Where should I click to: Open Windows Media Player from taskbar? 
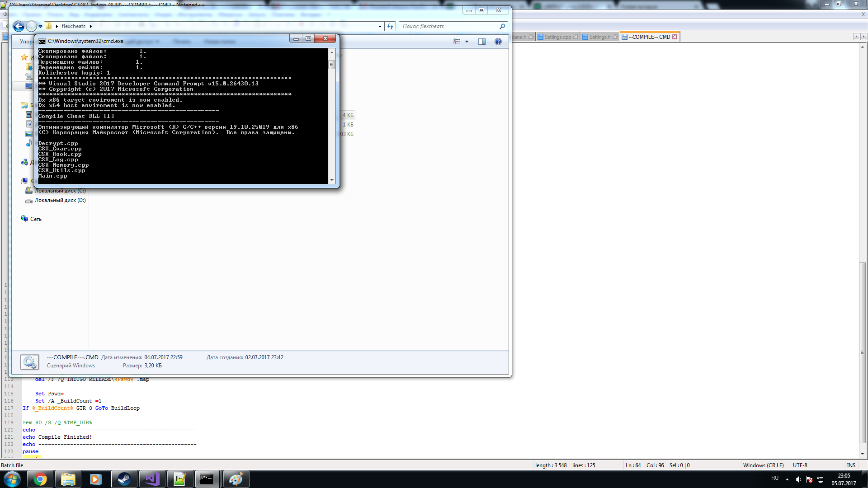point(96,479)
